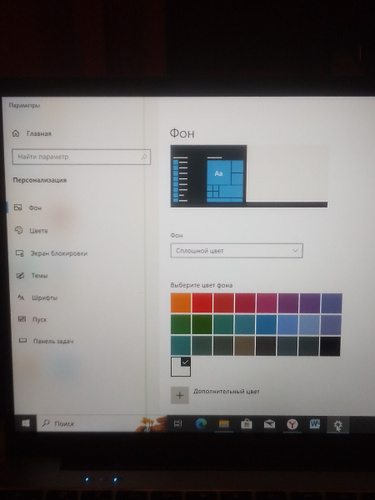Pick the orange background color swatch

tap(181, 303)
